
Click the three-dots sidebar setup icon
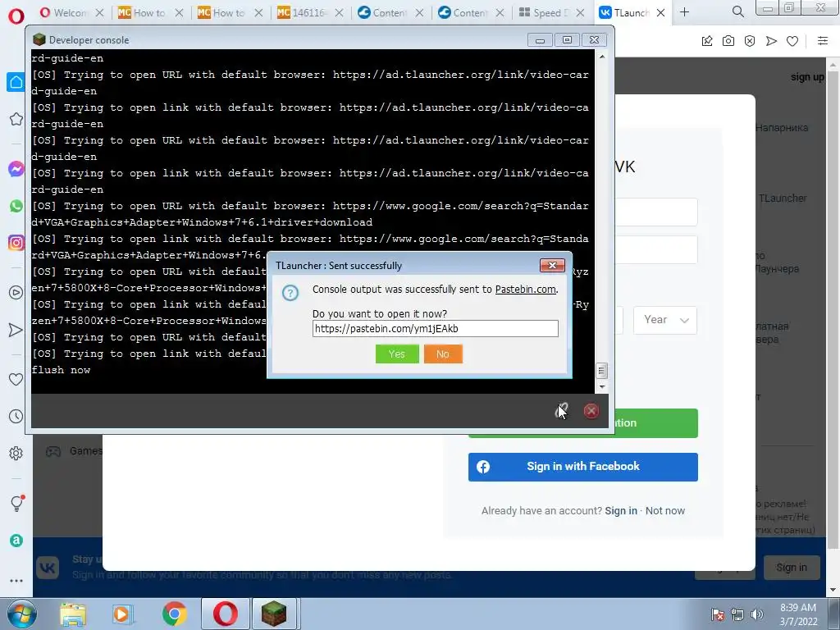(x=16, y=581)
